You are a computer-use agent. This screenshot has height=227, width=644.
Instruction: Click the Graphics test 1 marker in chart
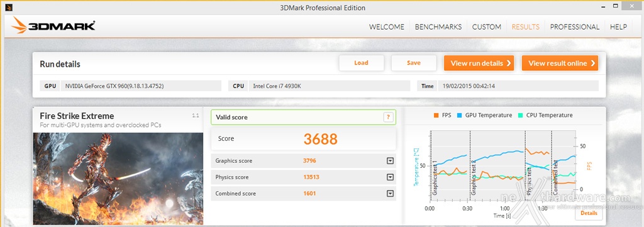435,178
